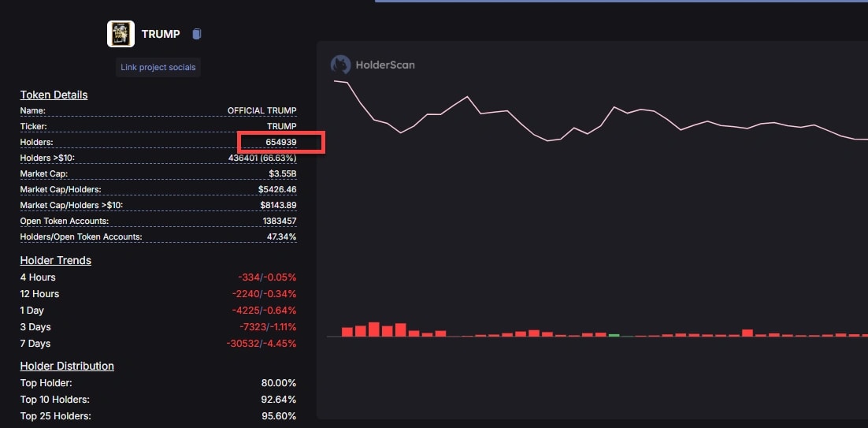Click the single green bar in the chart
The width and height of the screenshot is (868, 428).
[614, 335]
